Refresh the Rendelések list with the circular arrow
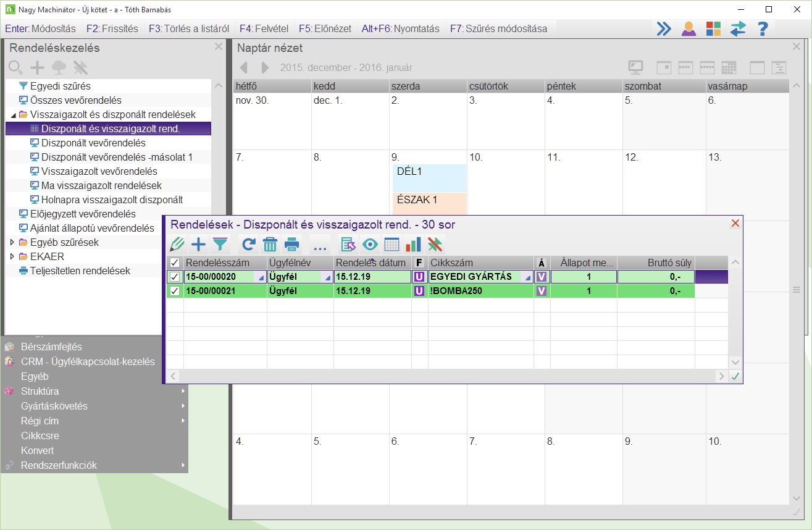 click(x=249, y=245)
